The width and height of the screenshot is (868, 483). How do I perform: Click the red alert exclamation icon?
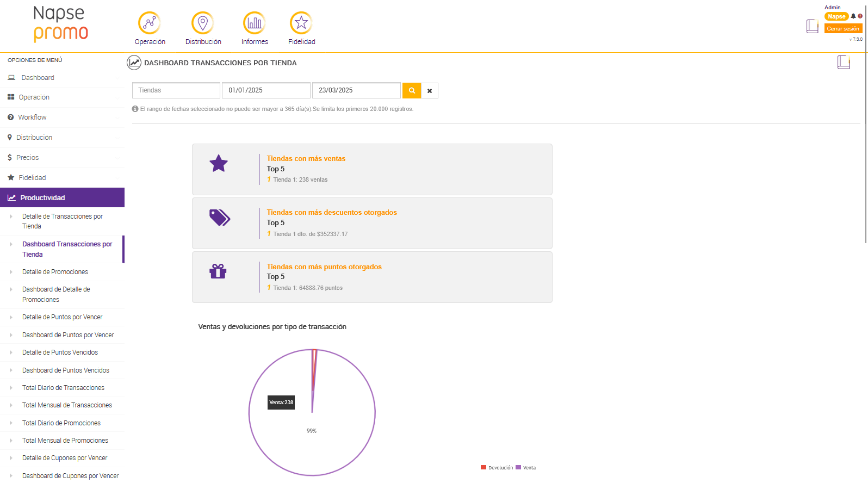(x=860, y=16)
